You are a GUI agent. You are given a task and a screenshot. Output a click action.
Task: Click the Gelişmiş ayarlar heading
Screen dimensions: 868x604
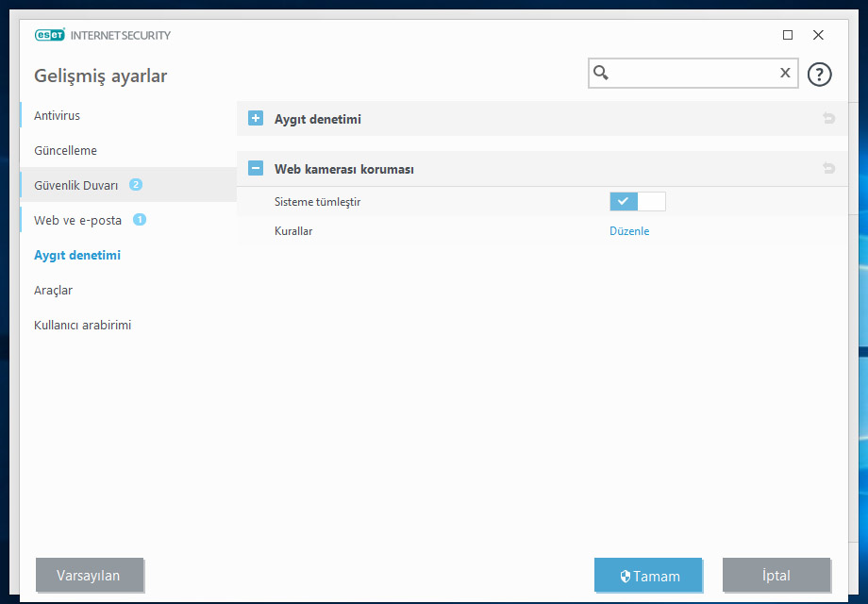point(100,75)
